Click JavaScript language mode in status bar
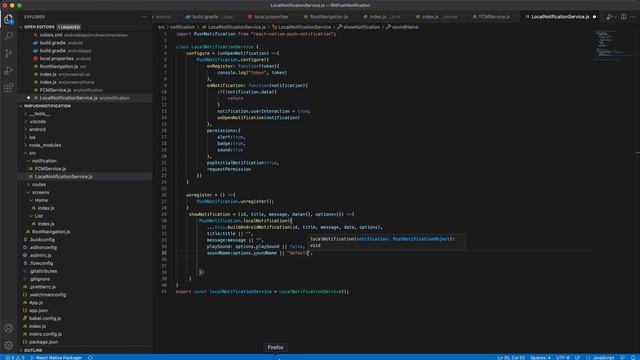The width and height of the screenshot is (640, 360). (x=603, y=358)
